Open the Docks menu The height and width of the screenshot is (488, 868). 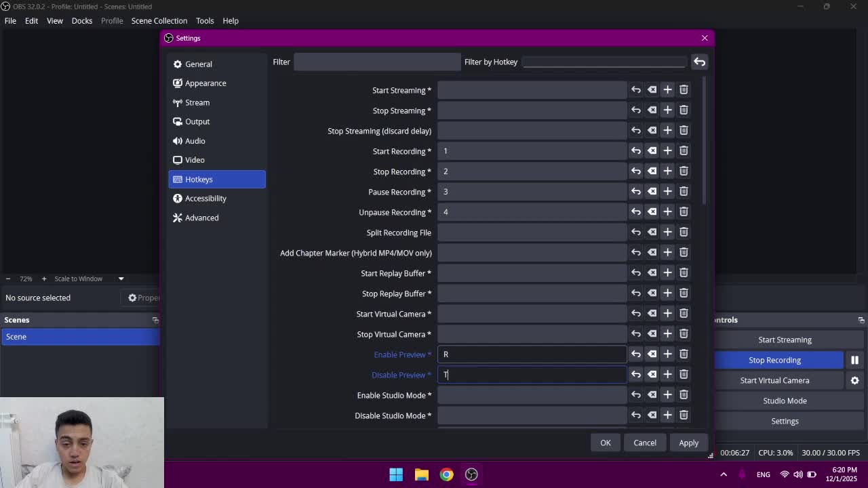click(81, 20)
